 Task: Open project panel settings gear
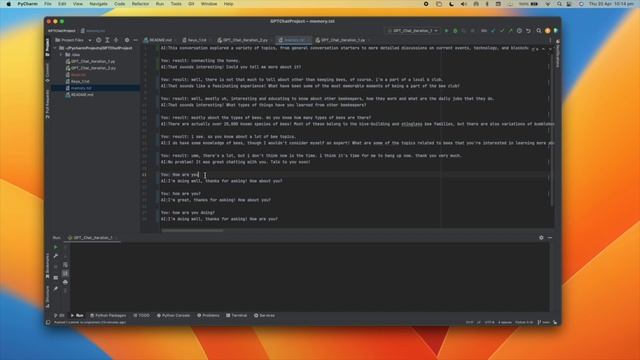coord(127,40)
